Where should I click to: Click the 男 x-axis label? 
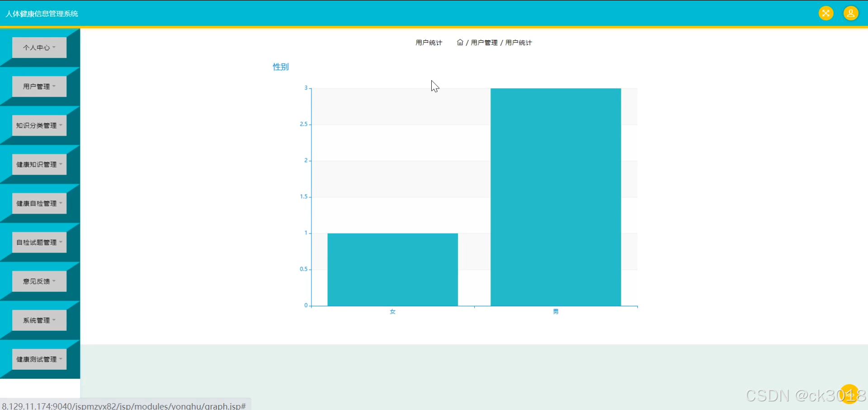pyautogui.click(x=556, y=312)
